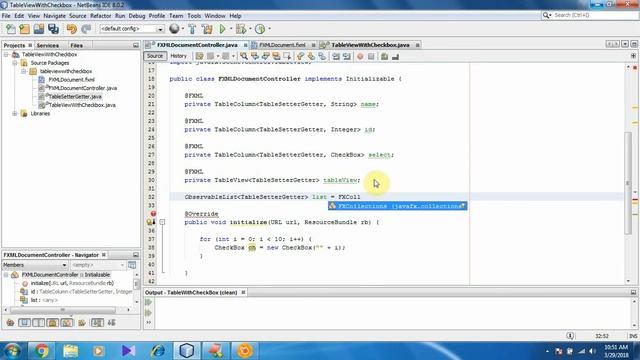This screenshot has width=640, height=360.
Task: Open the File menu
Action: coord(6,16)
